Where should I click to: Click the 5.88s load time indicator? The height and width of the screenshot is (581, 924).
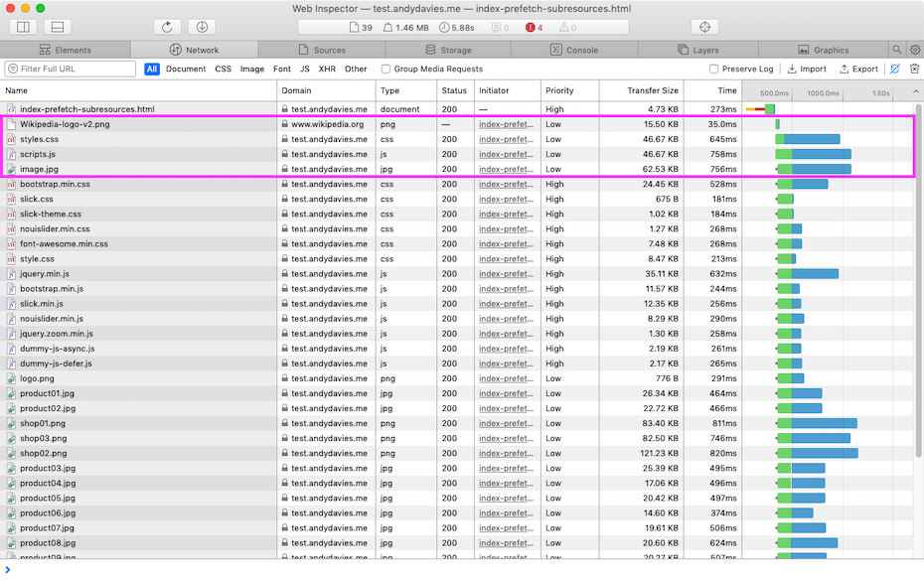[x=457, y=28]
